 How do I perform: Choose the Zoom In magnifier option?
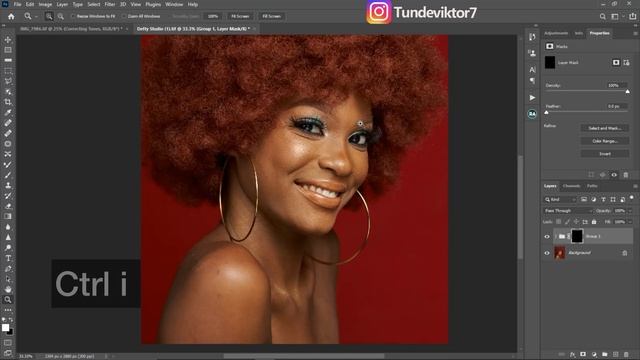pos(49,16)
